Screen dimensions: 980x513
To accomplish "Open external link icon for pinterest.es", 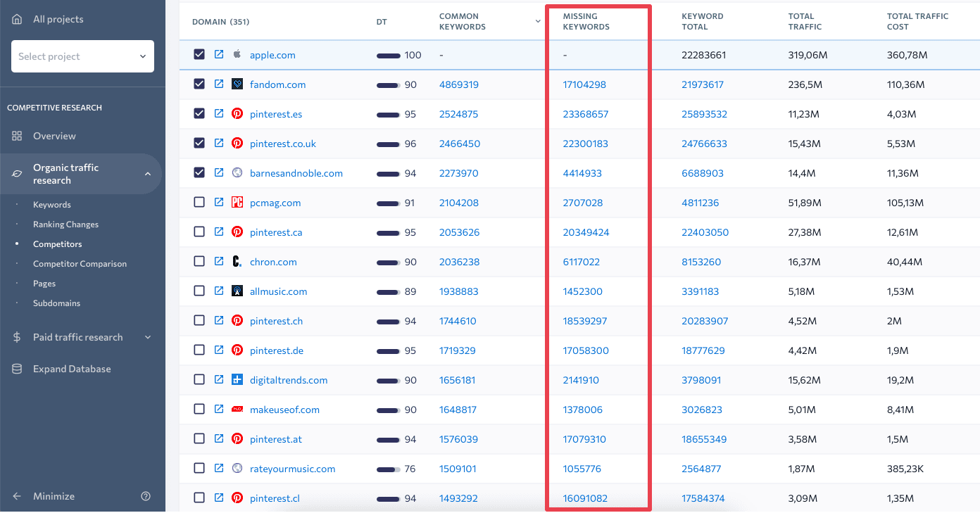I will tap(219, 114).
